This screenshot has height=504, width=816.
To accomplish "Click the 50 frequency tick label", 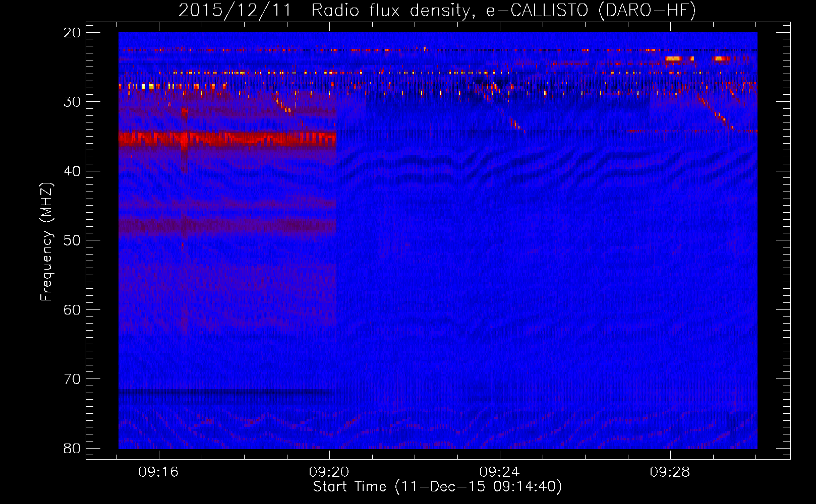I will tap(73, 240).
